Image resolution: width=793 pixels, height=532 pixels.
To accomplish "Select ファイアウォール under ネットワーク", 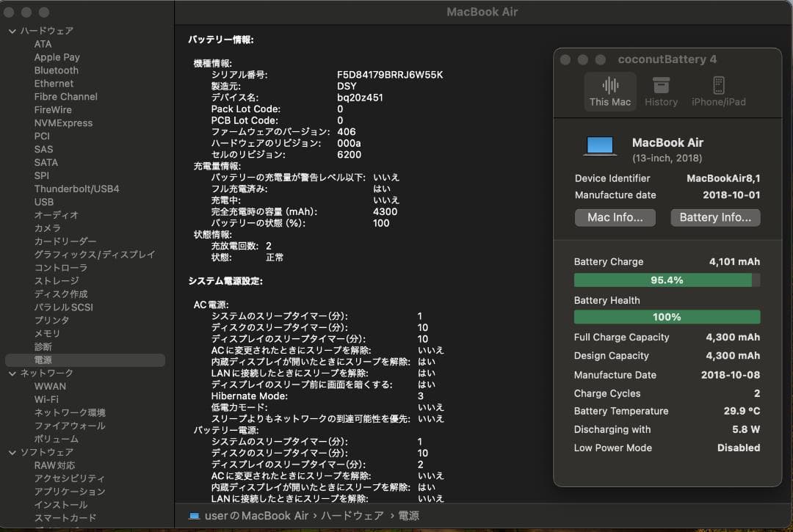I will tap(70, 425).
